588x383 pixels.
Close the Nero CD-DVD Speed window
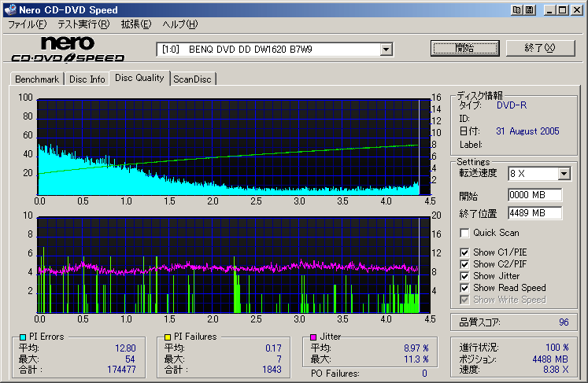click(x=577, y=10)
